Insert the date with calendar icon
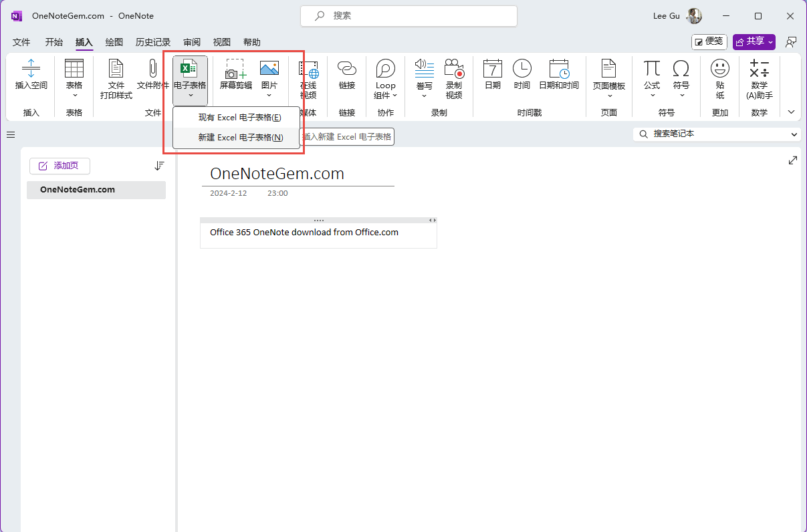 click(x=492, y=68)
